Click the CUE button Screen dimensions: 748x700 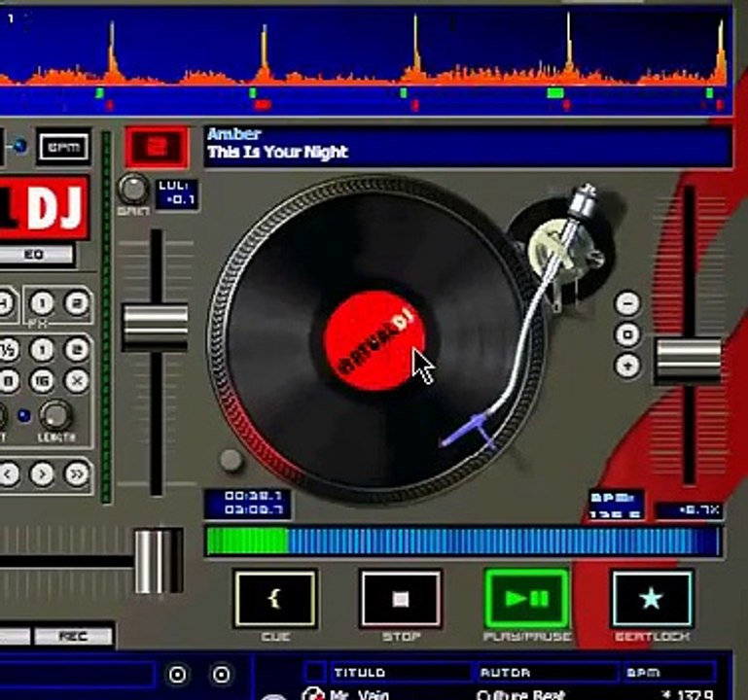tap(274, 599)
